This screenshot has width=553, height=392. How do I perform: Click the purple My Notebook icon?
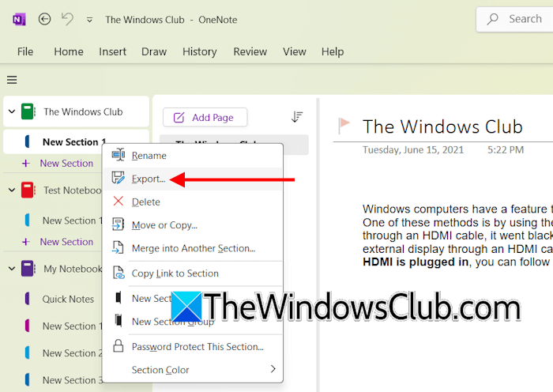(28, 269)
